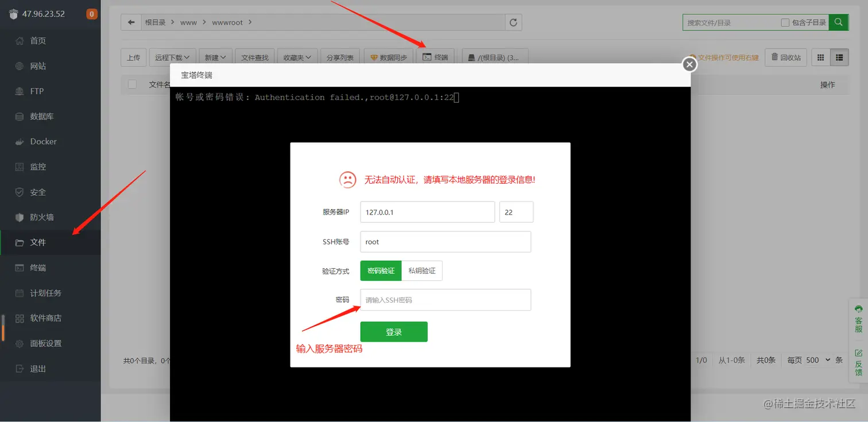Expand the 收藏夹 dropdown
This screenshot has height=422, width=868.
[297, 57]
